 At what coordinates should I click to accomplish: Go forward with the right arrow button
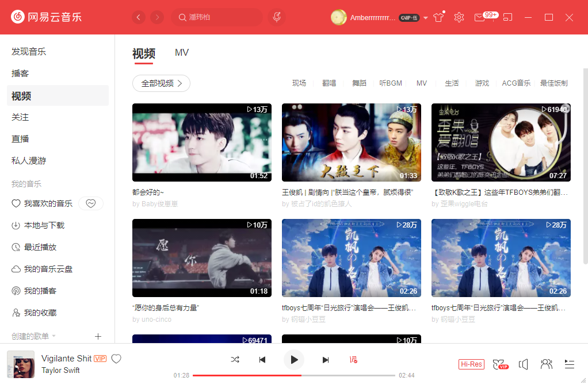[x=157, y=17]
